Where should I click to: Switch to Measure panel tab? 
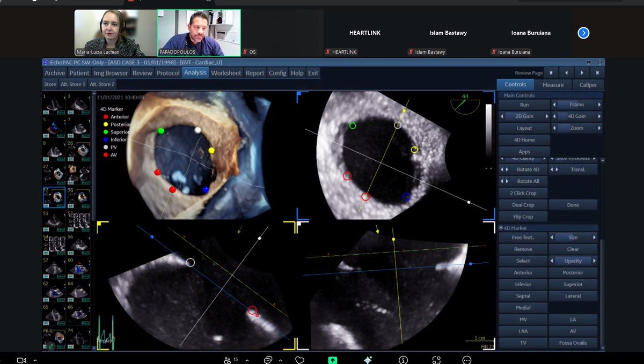pyautogui.click(x=553, y=85)
